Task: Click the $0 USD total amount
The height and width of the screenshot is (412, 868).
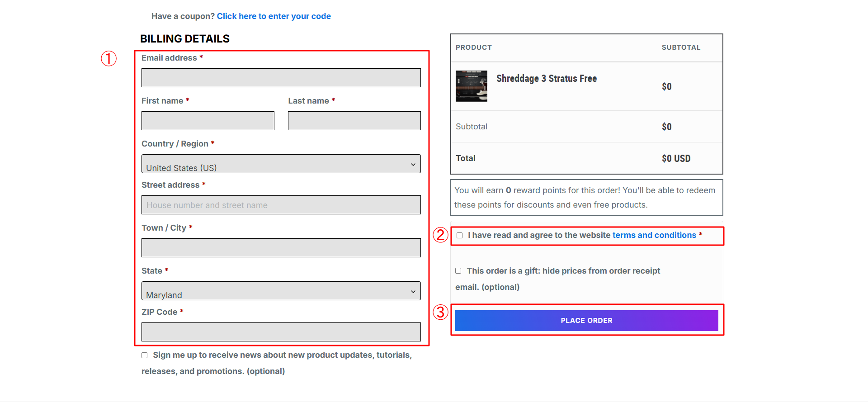Action: (676, 159)
